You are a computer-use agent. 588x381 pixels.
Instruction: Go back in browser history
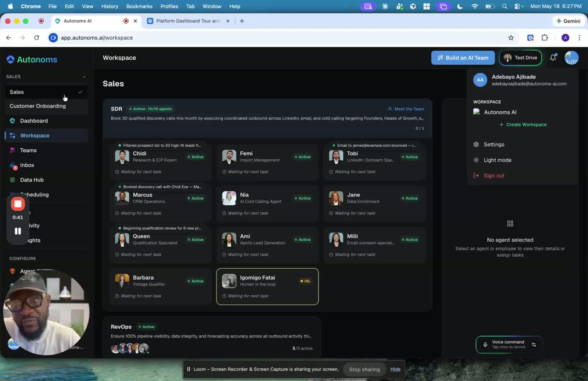coord(9,38)
